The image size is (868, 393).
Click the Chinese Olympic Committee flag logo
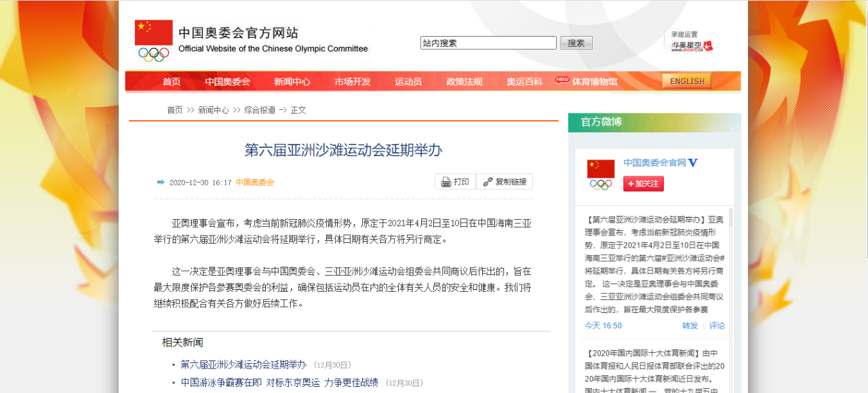tap(154, 41)
